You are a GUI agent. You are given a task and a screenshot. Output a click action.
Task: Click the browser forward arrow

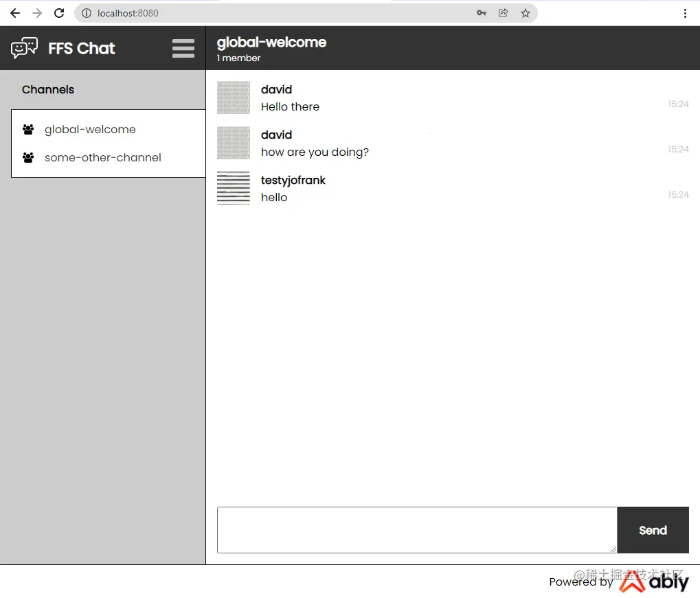click(x=37, y=13)
